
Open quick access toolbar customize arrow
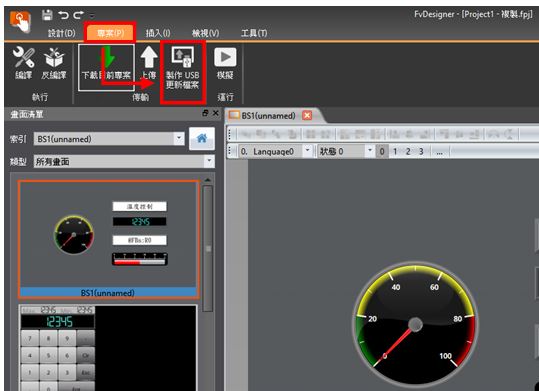pyautogui.click(x=91, y=16)
